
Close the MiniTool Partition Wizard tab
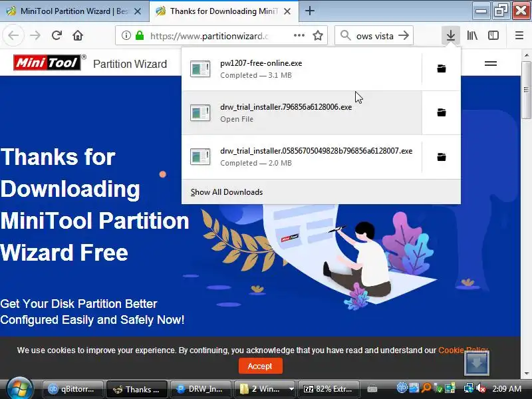tap(138, 11)
